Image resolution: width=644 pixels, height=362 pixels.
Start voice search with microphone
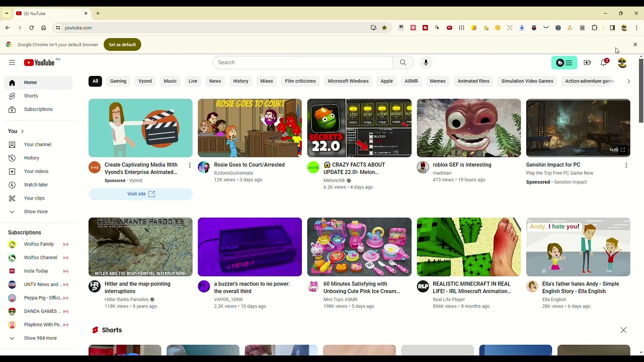coord(426,62)
